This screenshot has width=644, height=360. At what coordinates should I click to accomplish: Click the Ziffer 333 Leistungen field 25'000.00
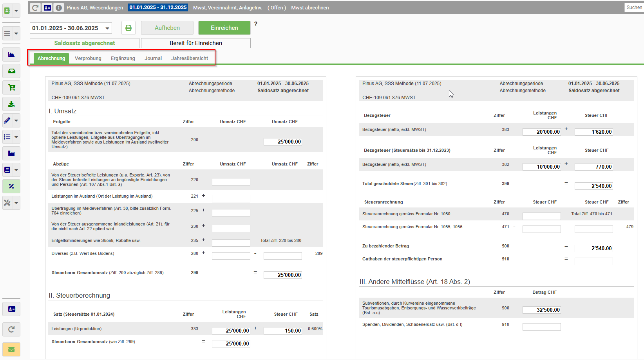click(231, 331)
